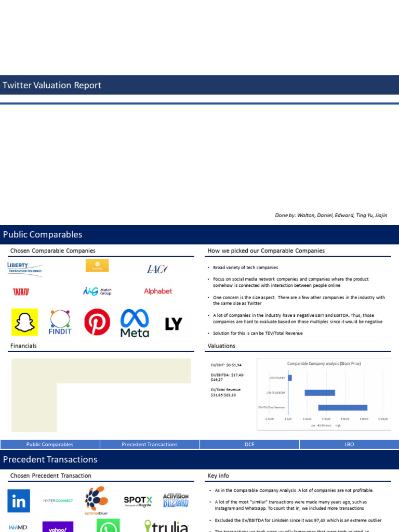Select the Optimal Blue logo

pos(96,500)
